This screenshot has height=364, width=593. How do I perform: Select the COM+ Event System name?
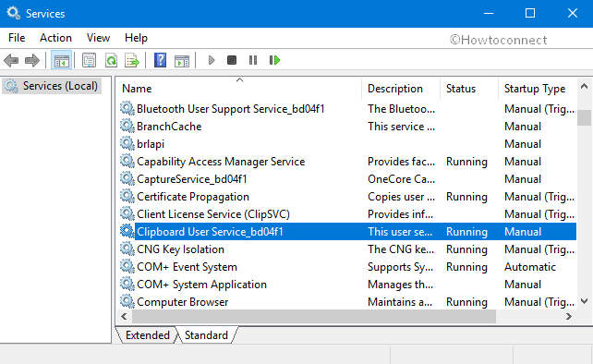click(187, 267)
